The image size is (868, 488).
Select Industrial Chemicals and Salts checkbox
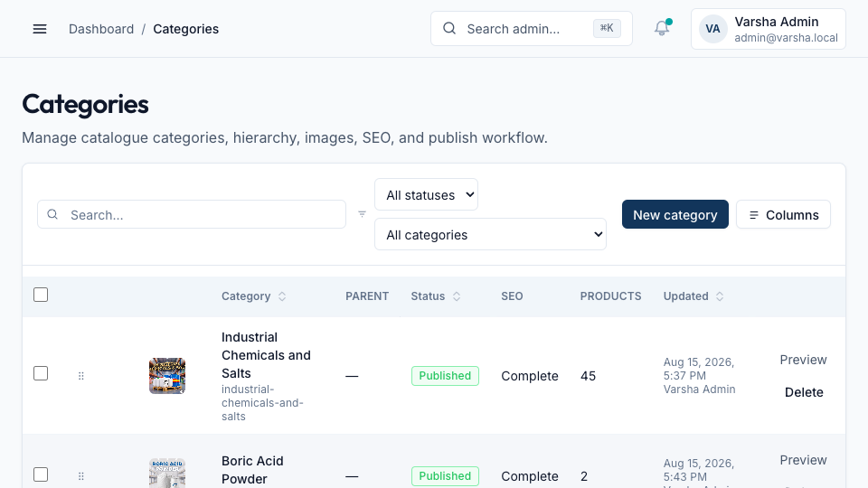point(41,373)
